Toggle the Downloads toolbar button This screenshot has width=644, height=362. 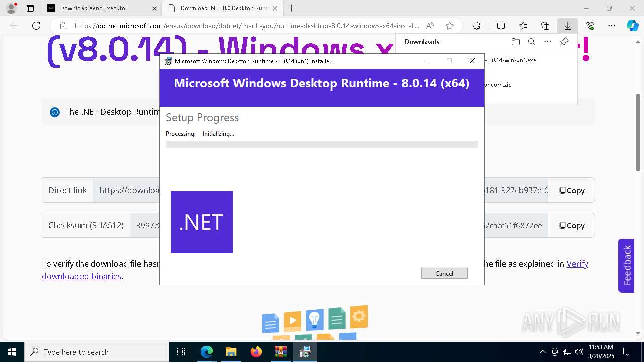click(x=568, y=26)
